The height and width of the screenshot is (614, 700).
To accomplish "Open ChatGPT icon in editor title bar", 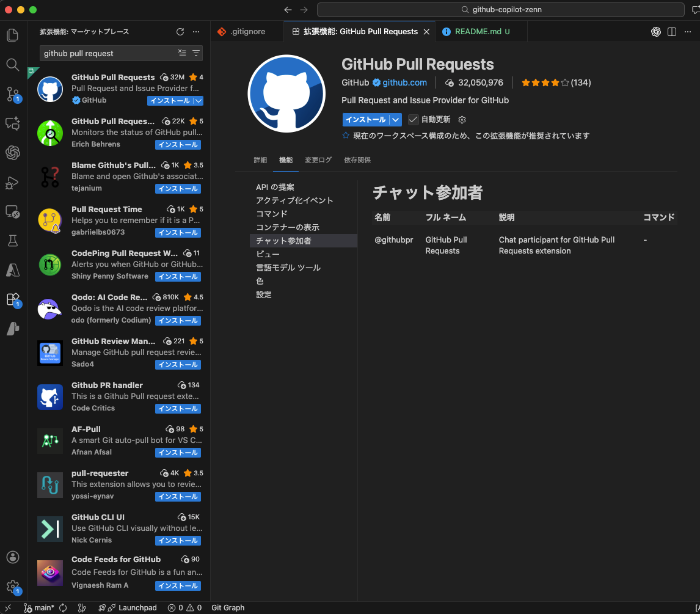I will (x=655, y=32).
